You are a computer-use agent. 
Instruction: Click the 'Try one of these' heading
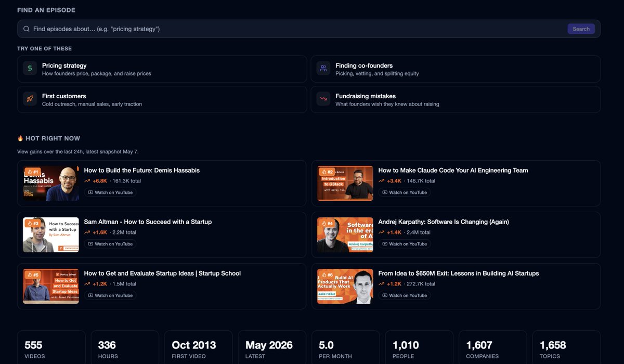pos(45,49)
